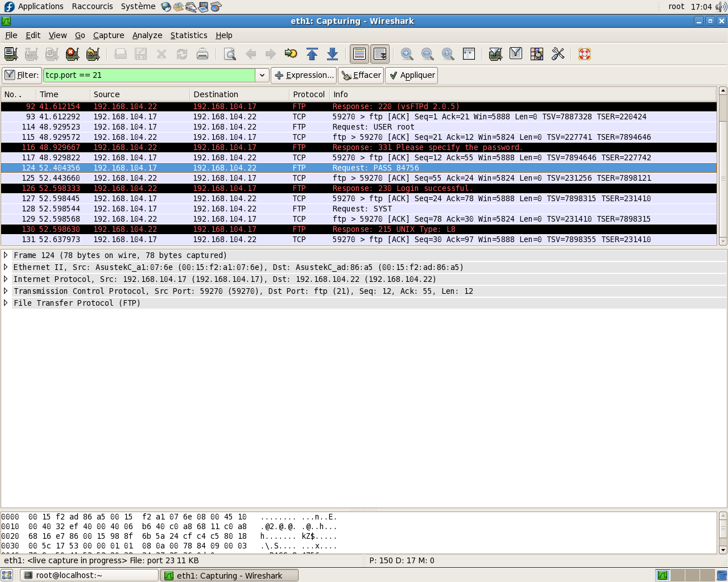Toggle packet list colorization
The image size is (728, 582).
point(359,54)
